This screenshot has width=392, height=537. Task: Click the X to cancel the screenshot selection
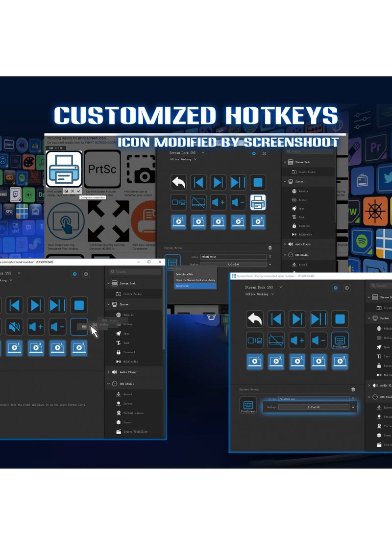[72, 191]
